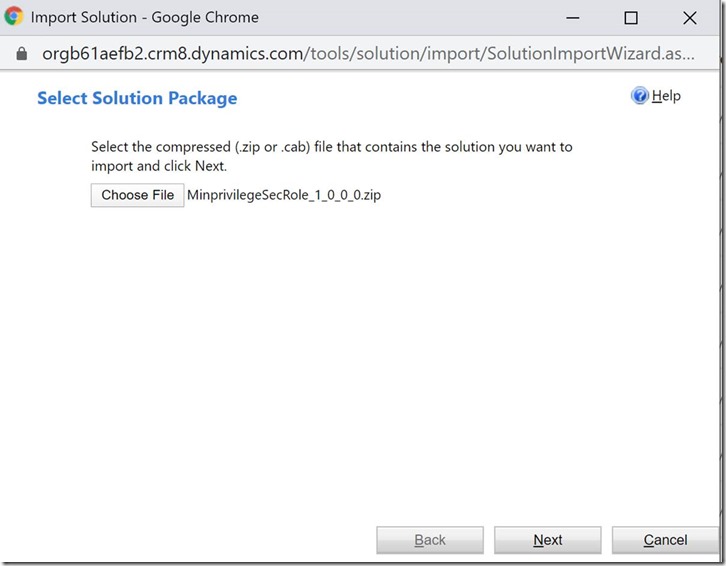Viewport: 726px width, 566px height.
Task: Go to the previous step with Back
Action: [x=430, y=540]
